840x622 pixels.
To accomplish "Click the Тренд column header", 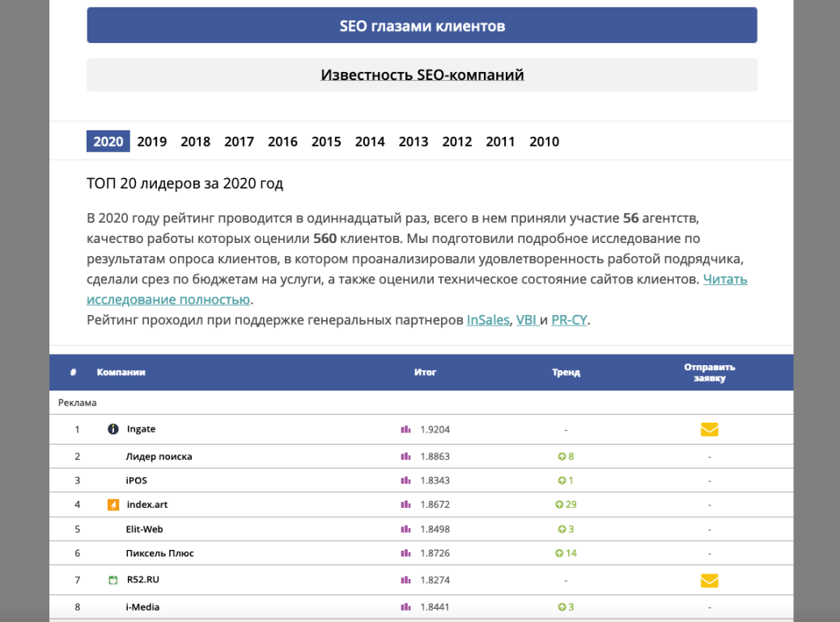I will (566, 372).
